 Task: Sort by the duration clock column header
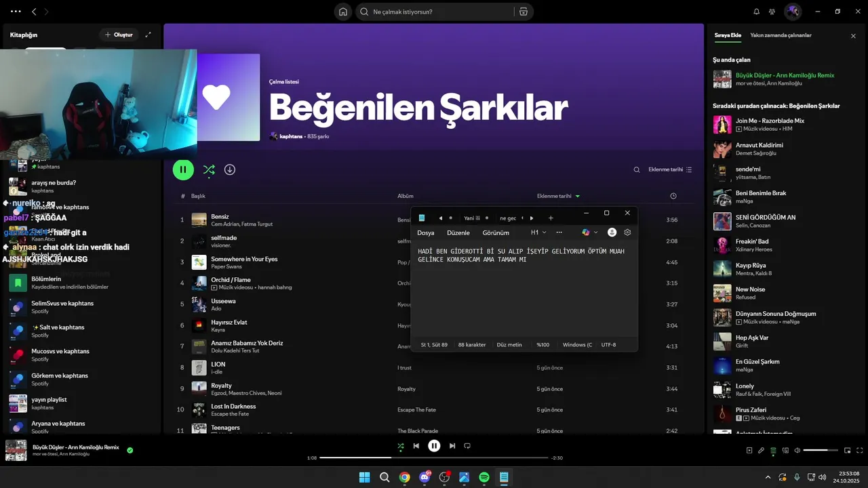(673, 196)
